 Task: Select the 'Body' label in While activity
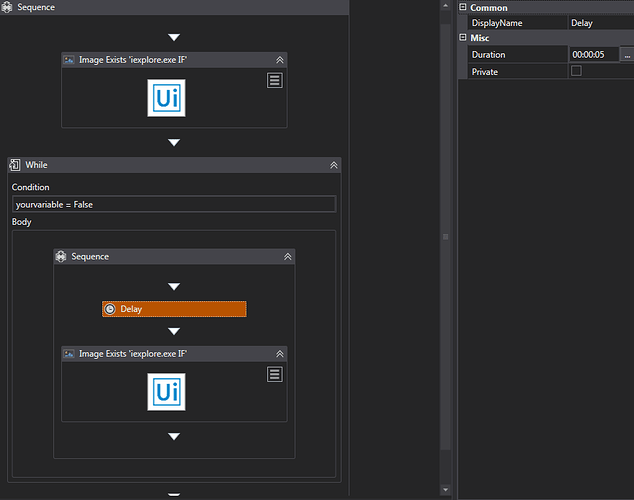(21, 222)
